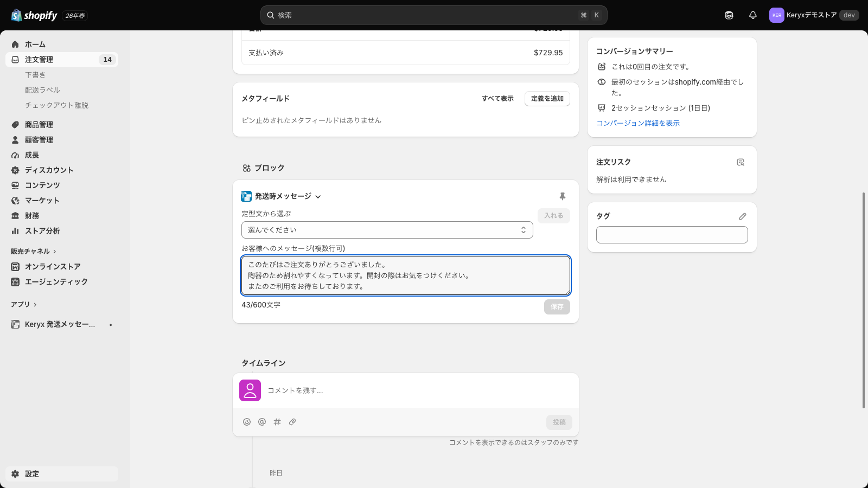This screenshot has height=488, width=868.
Task: Click the 保存 button
Action: (557, 307)
